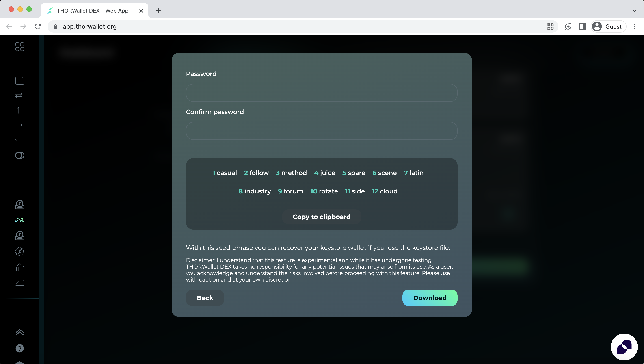Image resolution: width=644 pixels, height=364 pixels.
Task: Expand sidebar with double chevron up icon
Action: pos(19,332)
